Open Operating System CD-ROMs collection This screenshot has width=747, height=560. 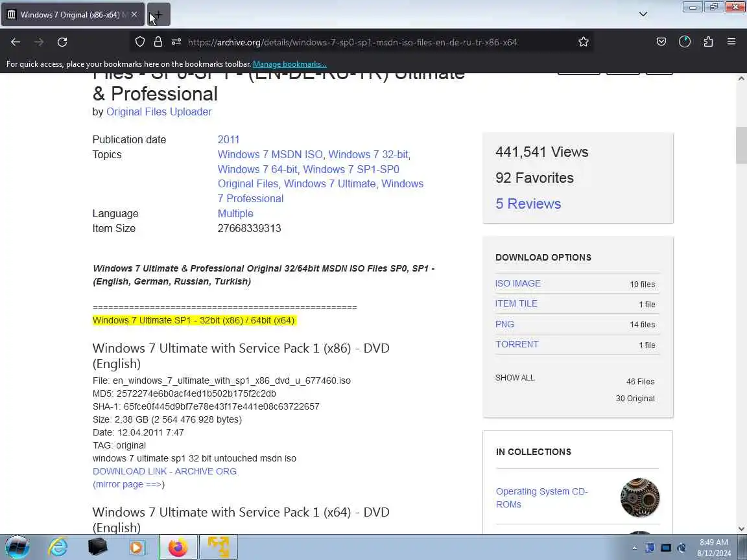541,498
